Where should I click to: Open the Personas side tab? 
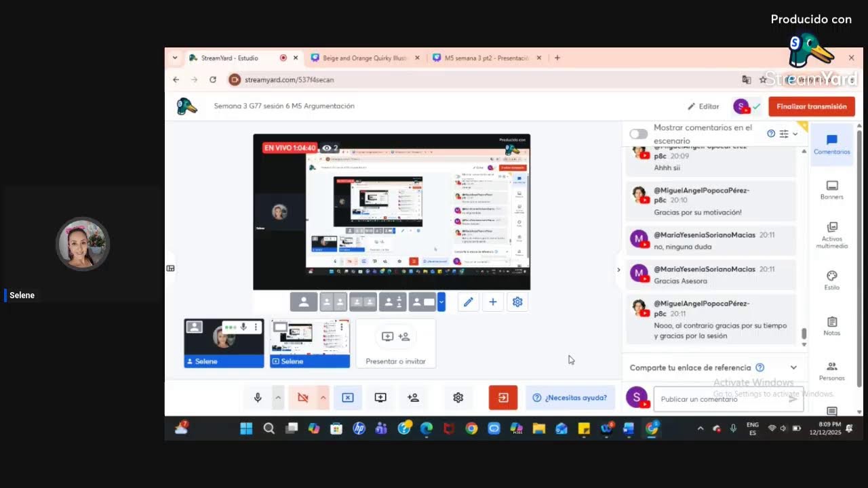click(x=832, y=371)
